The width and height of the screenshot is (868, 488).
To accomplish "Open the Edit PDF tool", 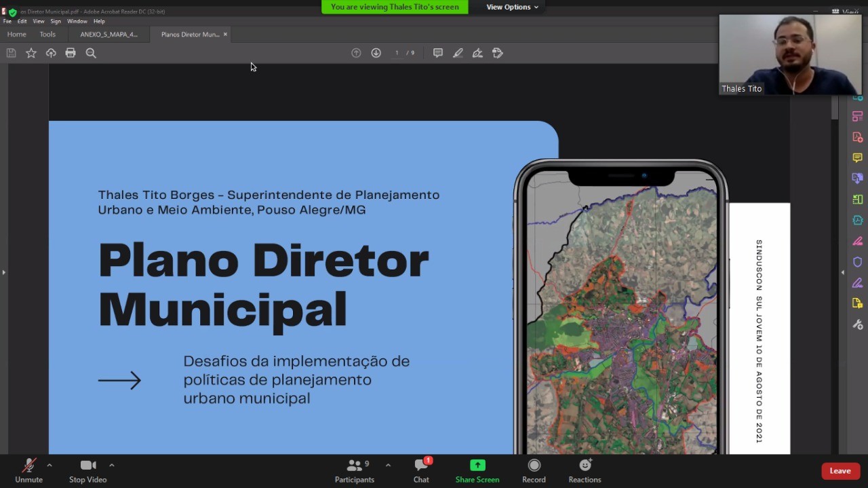I will click(857, 199).
